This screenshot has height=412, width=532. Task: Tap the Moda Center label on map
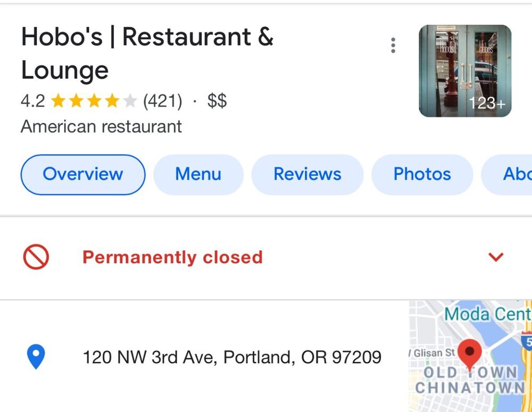(x=487, y=314)
